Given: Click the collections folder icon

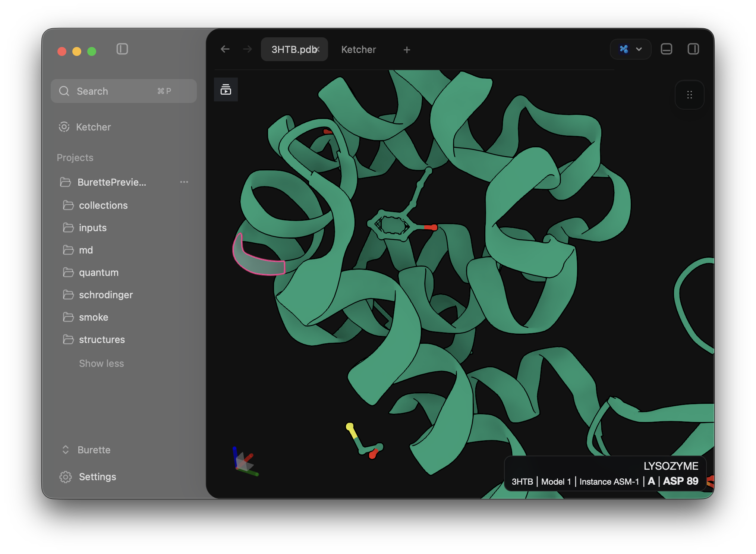Looking at the screenshot, I should [x=68, y=205].
